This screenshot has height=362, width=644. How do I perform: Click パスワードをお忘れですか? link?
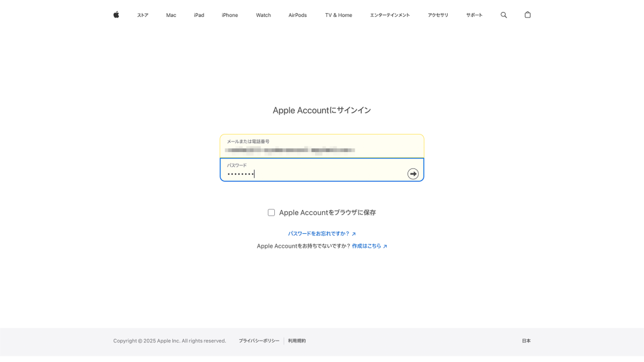pos(319,234)
